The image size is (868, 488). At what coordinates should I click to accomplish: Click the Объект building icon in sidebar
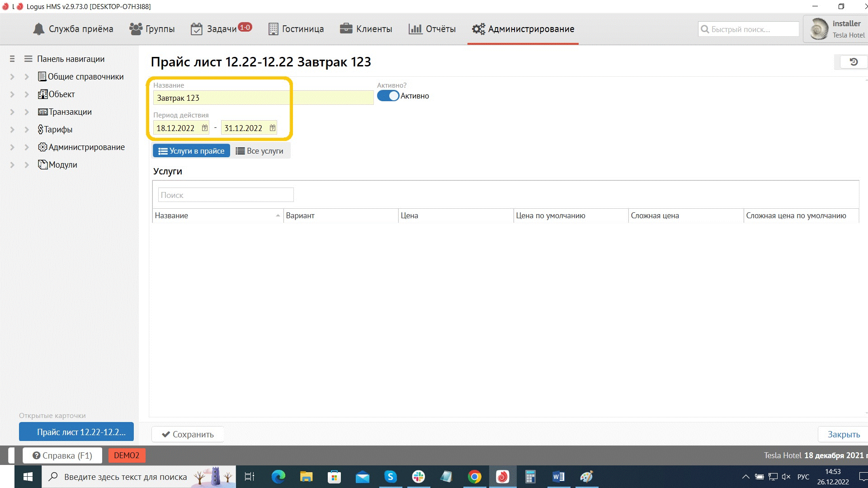click(42, 94)
